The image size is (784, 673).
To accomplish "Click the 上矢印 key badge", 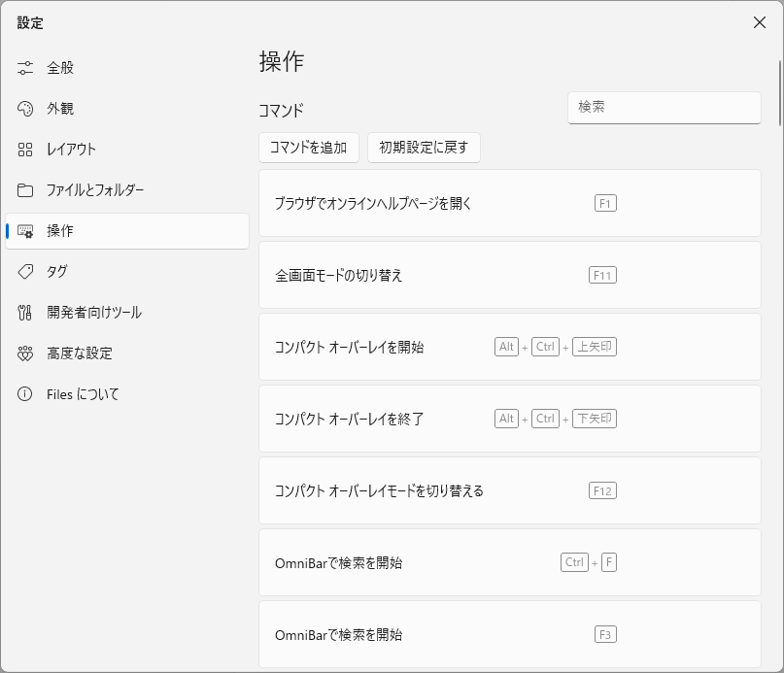I will (595, 347).
